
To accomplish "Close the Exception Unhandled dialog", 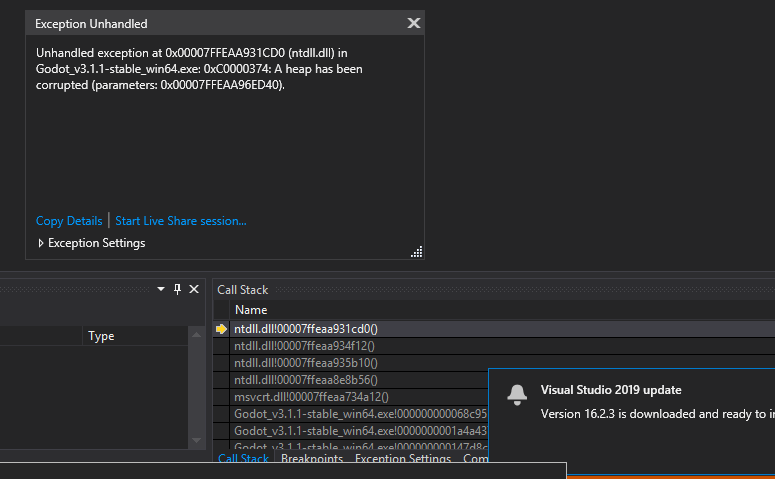I will pos(414,23).
